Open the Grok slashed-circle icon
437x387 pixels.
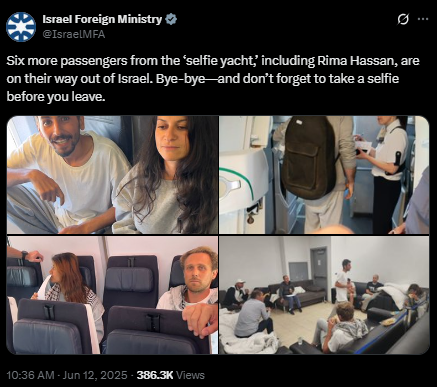click(x=403, y=19)
